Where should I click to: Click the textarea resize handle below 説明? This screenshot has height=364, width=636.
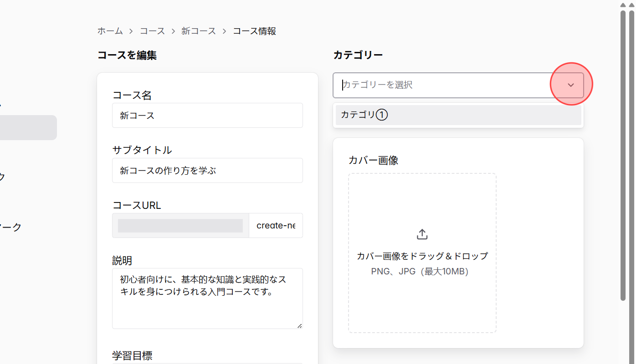(300, 325)
